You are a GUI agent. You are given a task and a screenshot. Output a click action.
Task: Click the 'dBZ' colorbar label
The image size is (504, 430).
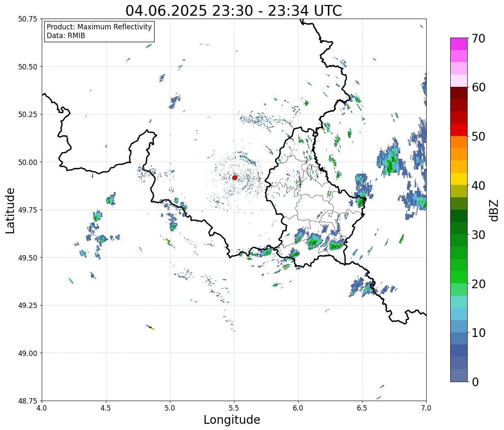494,210
